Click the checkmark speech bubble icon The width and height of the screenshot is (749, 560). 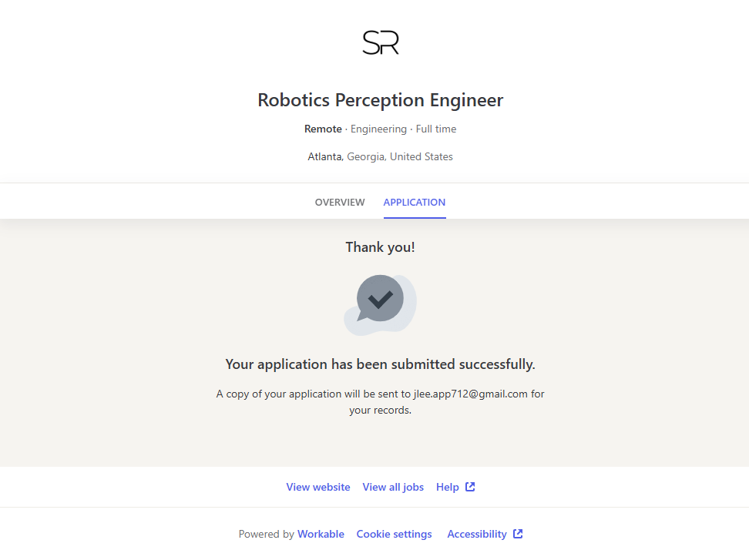380,299
